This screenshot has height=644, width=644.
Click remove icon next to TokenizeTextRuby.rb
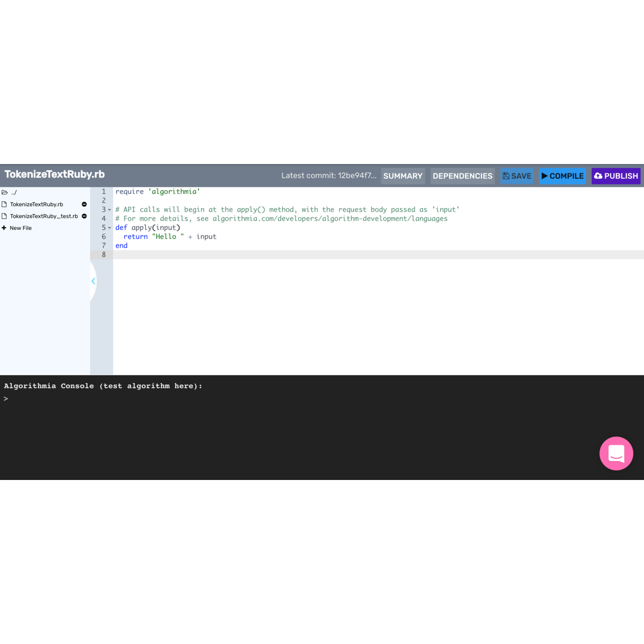click(84, 204)
